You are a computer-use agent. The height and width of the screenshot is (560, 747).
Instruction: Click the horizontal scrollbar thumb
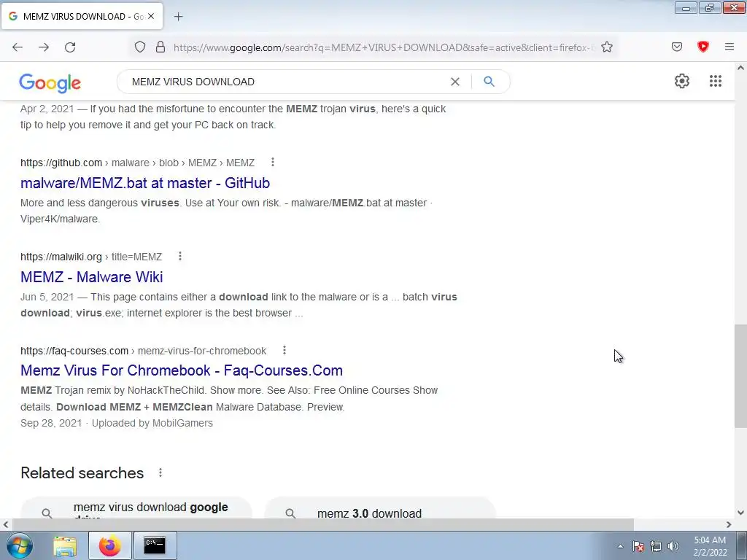323,525
